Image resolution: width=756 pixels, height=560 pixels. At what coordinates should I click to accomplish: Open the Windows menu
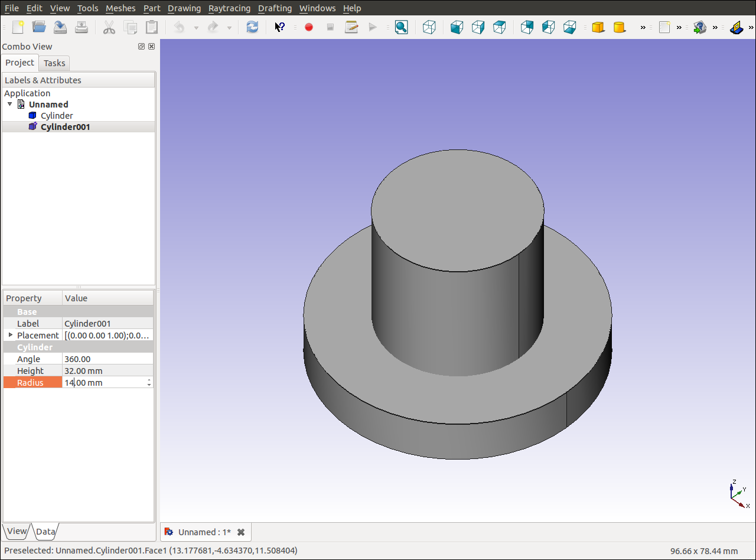pos(317,8)
